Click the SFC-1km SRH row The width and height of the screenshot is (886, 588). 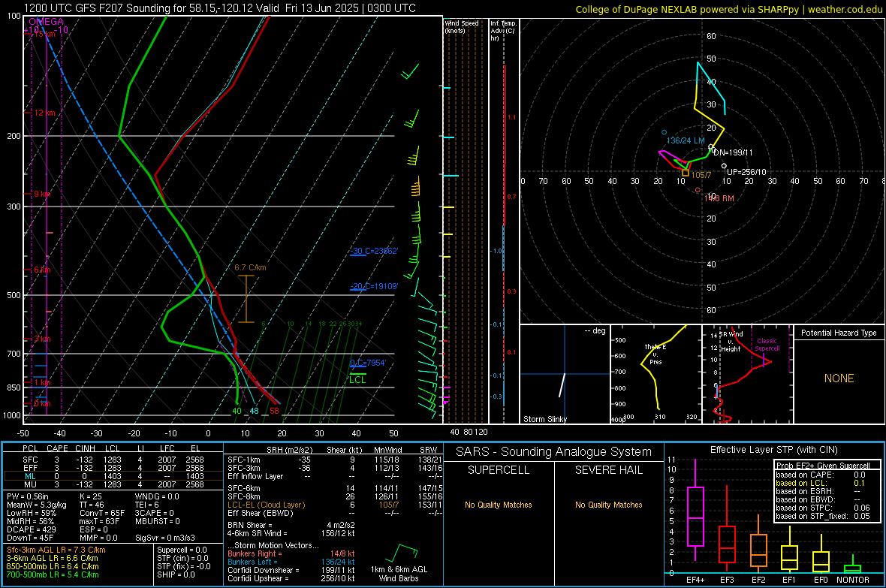[335, 460]
